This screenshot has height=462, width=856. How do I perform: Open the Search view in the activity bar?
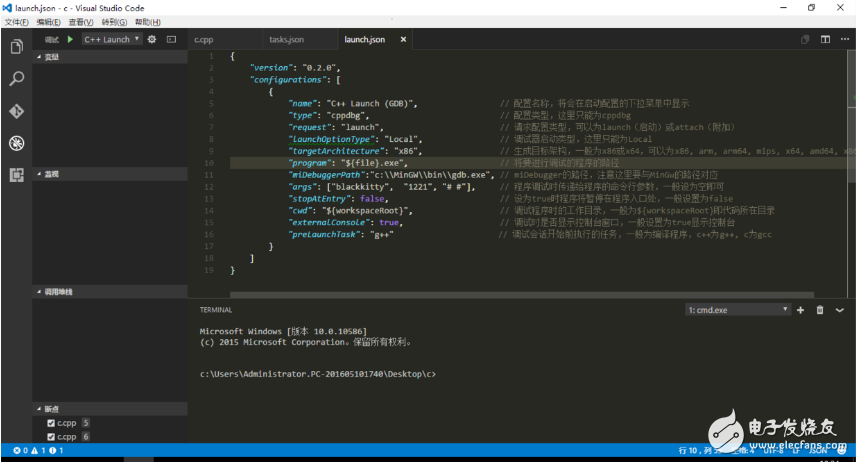[16, 79]
